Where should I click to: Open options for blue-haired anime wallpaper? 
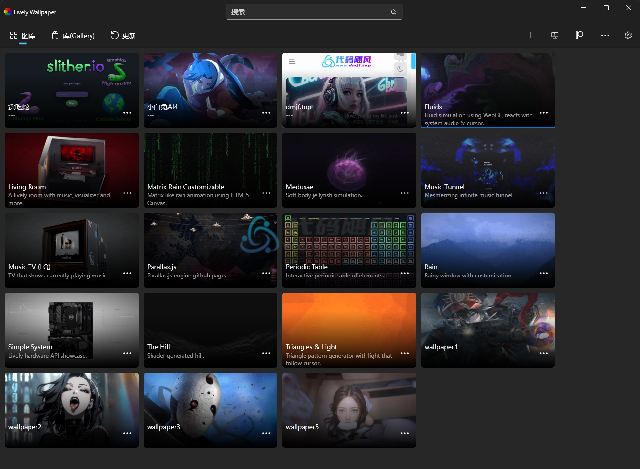pyautogui.click(x=266, y=113)
